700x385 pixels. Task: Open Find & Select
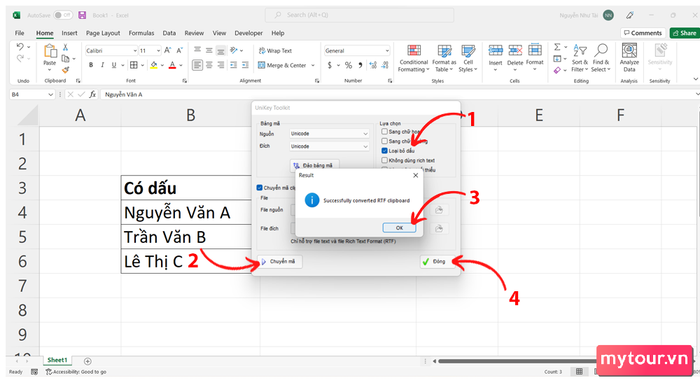[600, 58]
